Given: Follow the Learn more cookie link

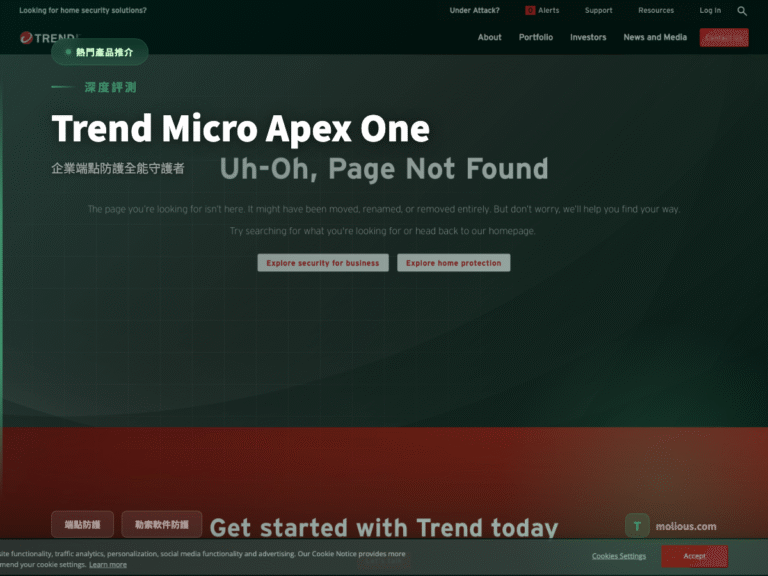Looking at the screenshot, I should click(108, 565).
